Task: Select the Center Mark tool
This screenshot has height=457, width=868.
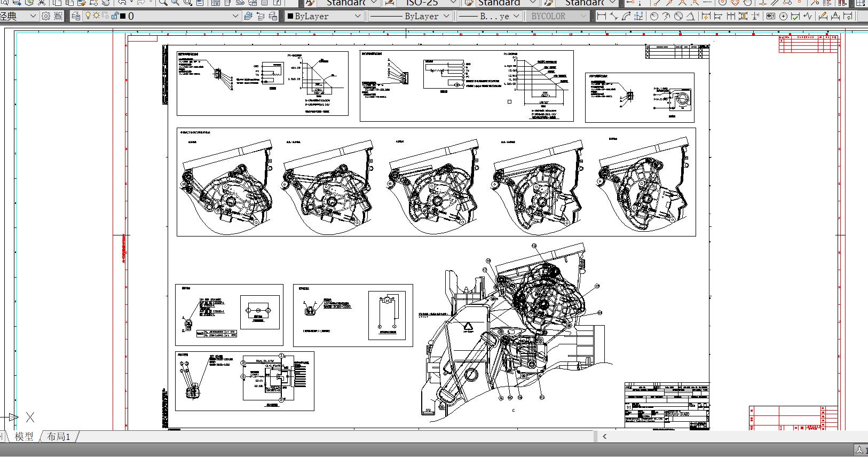Action: click(x=783, y=16)
